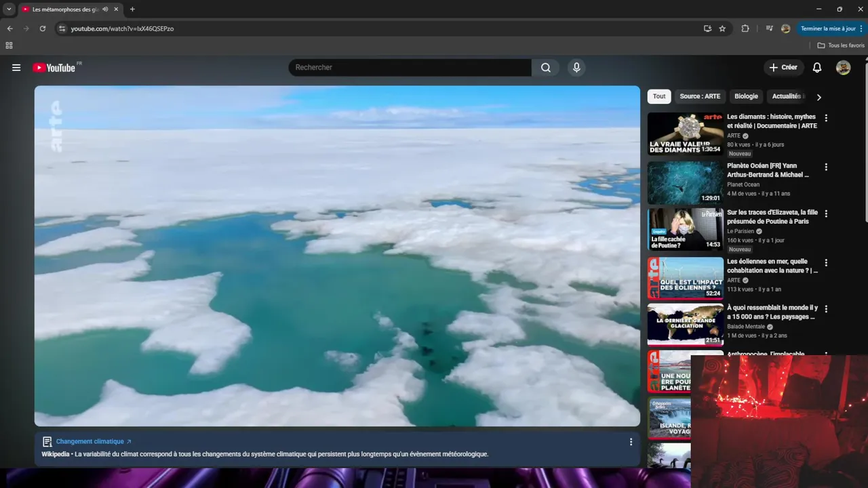Viewport: 868px width, 488px height.
Task: Open the Les diamants video thumbnail
Action: [x=686, y=134]
